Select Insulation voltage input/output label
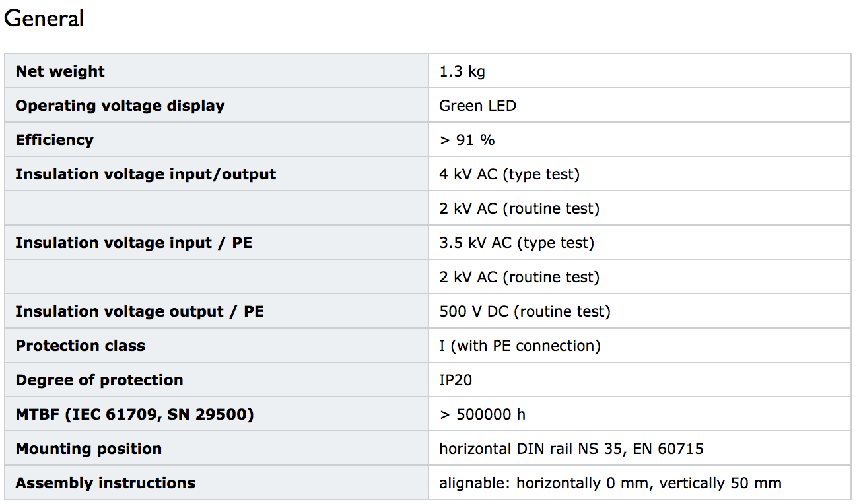Screen dimensions: 857x504 coord(145,174)
